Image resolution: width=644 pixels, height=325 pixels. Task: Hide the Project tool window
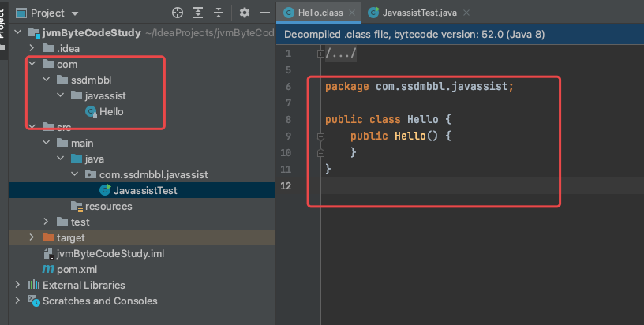[x=264, y=13]
